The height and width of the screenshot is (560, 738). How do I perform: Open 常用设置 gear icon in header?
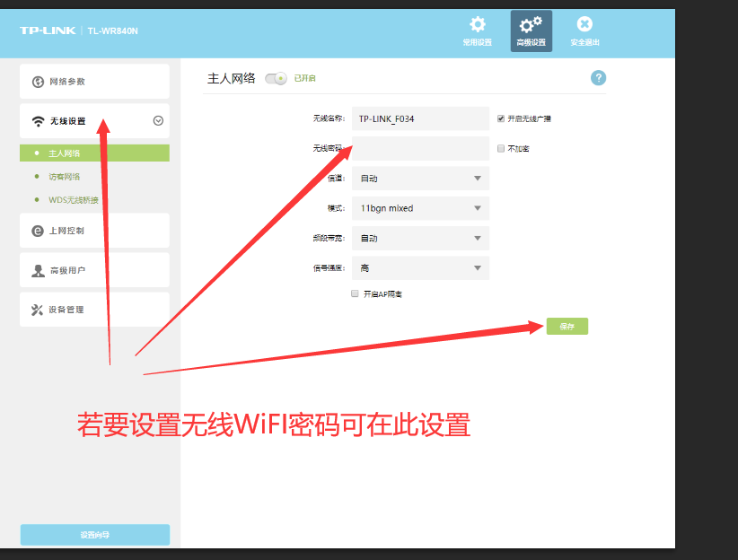point(478,26)
